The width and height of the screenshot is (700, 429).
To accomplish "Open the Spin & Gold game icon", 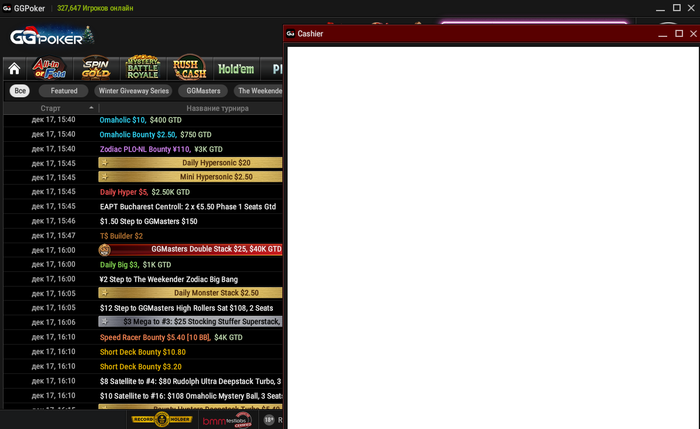I will (x=96, y=68).
